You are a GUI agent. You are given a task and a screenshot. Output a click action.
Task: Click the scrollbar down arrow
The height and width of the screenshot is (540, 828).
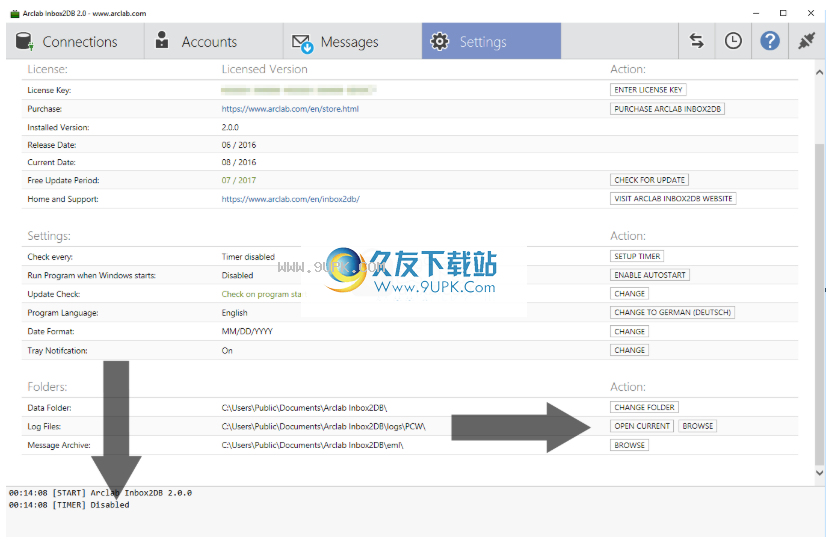click(819, 473)
